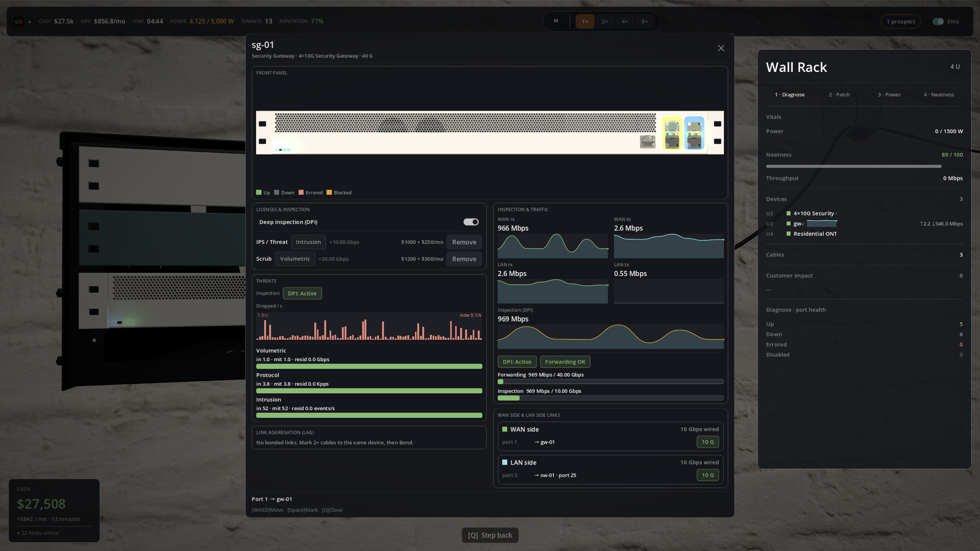The height and width of the screenshot is (551, 980).
Task: Click the Intrusion license tag
Action: (x=308, y=242)
